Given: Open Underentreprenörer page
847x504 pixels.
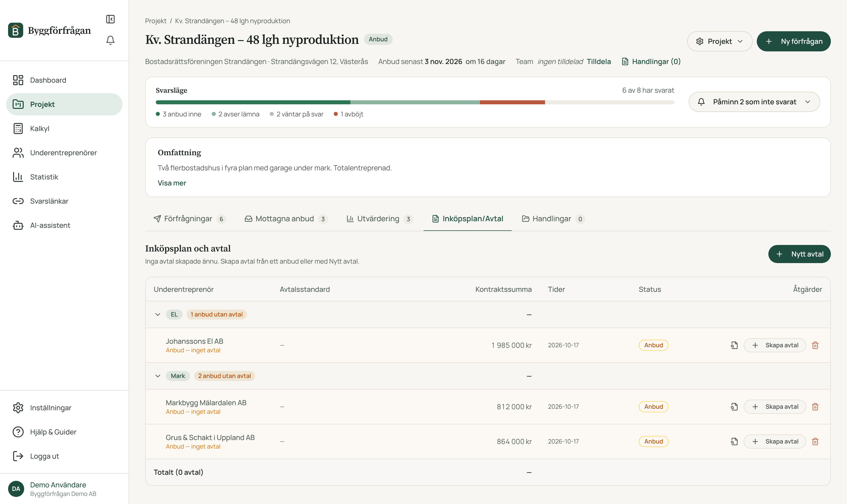Looking at the screenshot, I should pyautogui.click(x=64, y=153).
